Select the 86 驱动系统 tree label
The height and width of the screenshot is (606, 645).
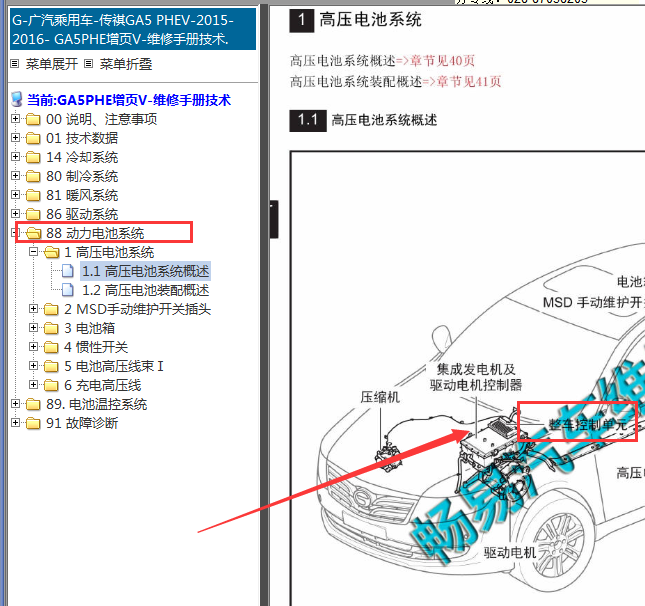click(x=82, y=214)
